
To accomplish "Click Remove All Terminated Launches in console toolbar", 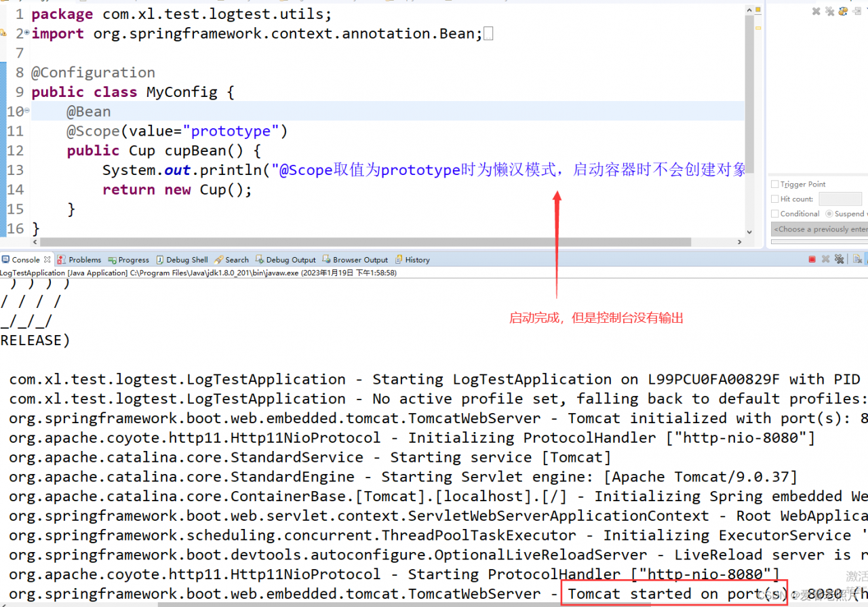I will click(x=839, y=259).
